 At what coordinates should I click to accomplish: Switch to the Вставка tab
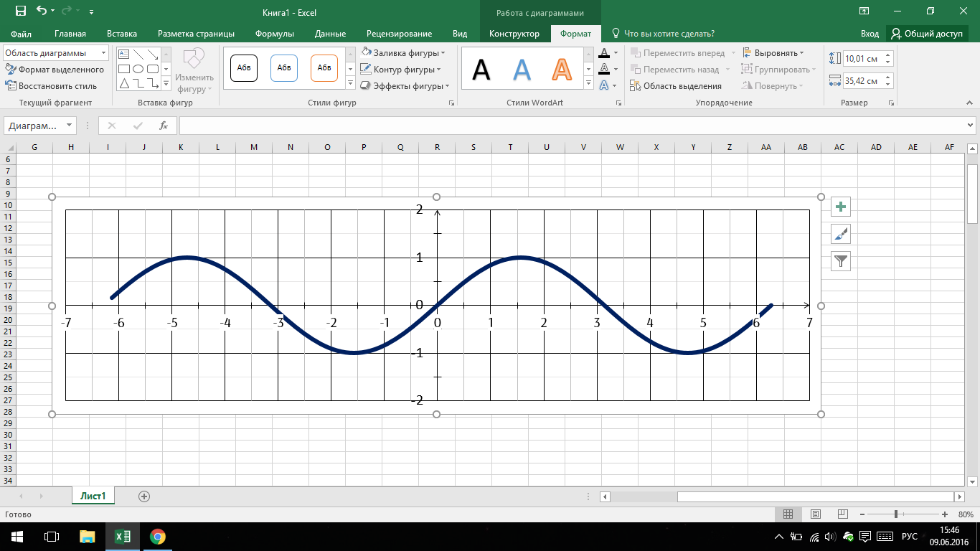click(122, 34)
